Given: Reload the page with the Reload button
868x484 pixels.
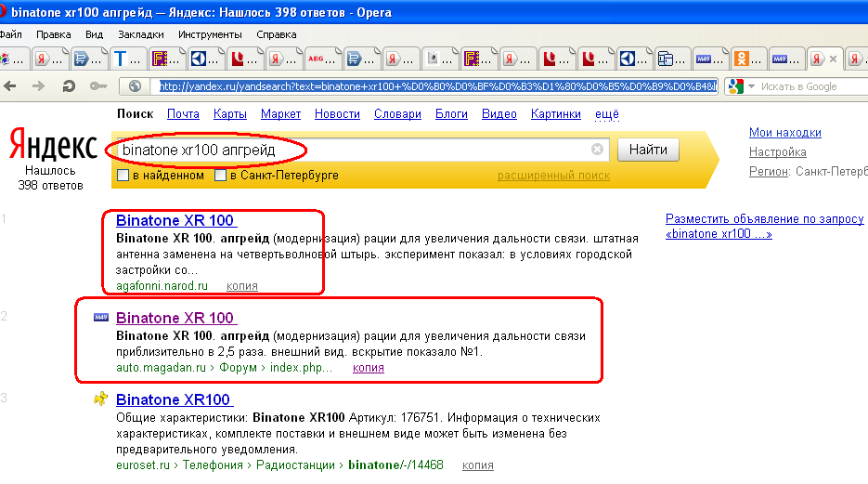Looking at the screenshot, I should [68, 86].
